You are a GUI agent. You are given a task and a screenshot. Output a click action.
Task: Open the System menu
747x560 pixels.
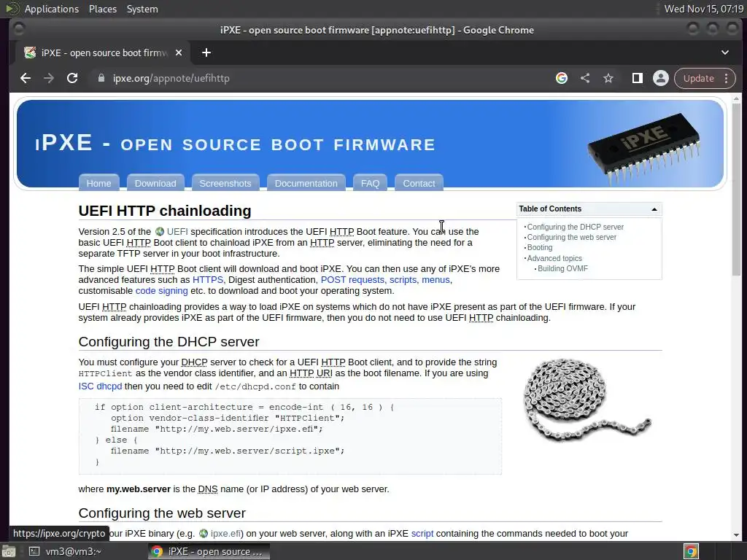point(142,9)
